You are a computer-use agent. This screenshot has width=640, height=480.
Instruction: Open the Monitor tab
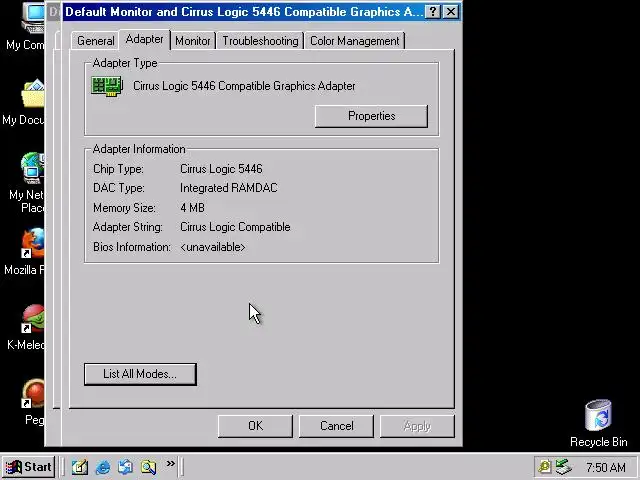point(193,41)
